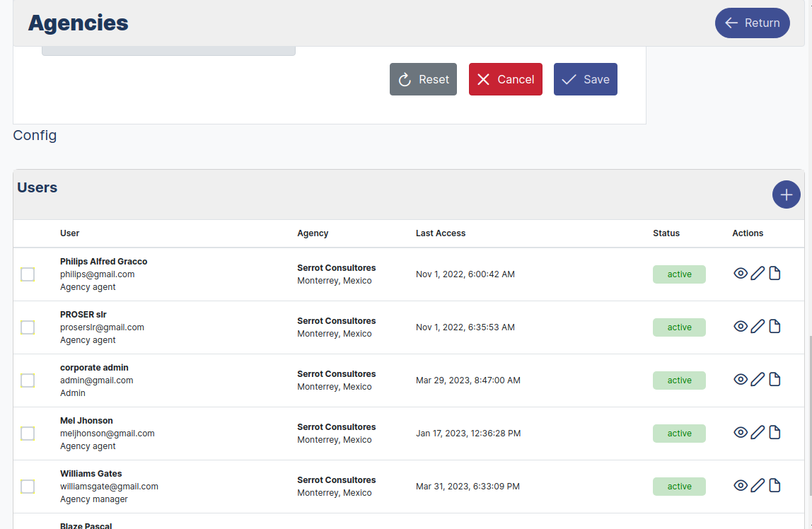This screenshot has height=529, width=812.
Task: Edit Philips Alfred Gracco's account
Action: coord(758,273)
